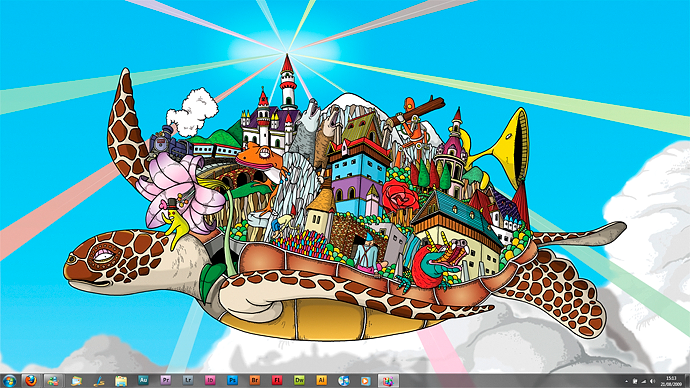Show hidden system tray icons arrow
The height and width of the screenshot is (388, 690).
[x=626, y=381]
